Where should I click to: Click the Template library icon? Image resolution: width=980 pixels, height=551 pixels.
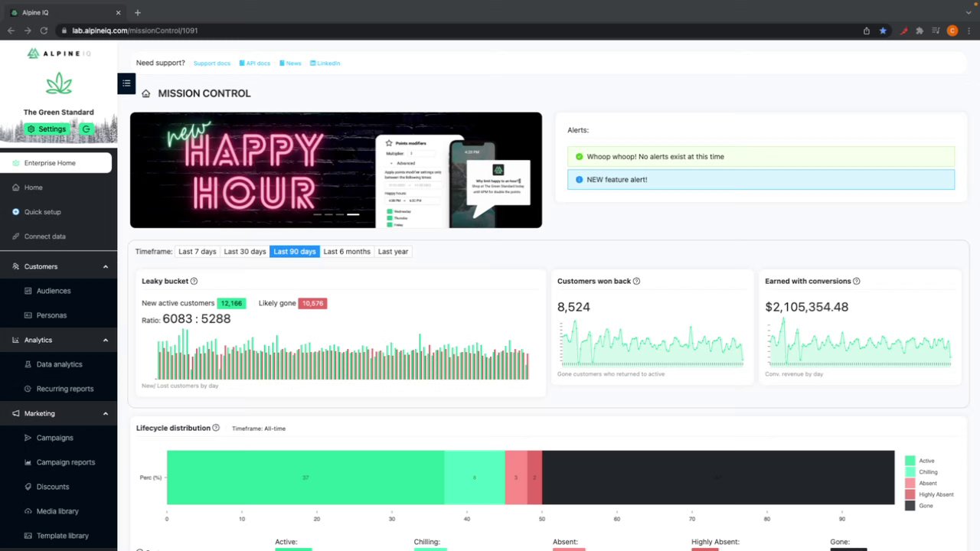coord(28,536)
